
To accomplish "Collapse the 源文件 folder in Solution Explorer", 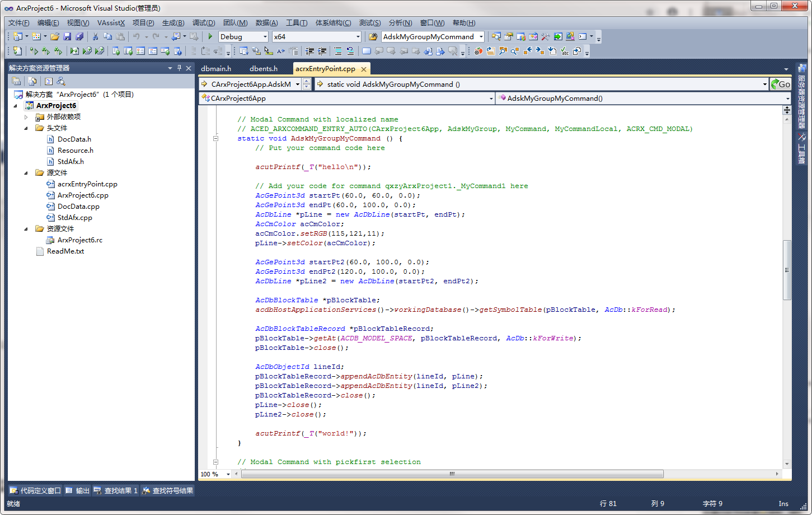I will point(25,172).
